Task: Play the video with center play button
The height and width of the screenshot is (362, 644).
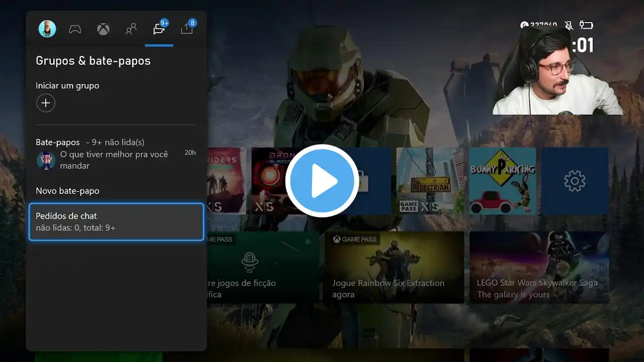Action: click(x=322, y=181)
